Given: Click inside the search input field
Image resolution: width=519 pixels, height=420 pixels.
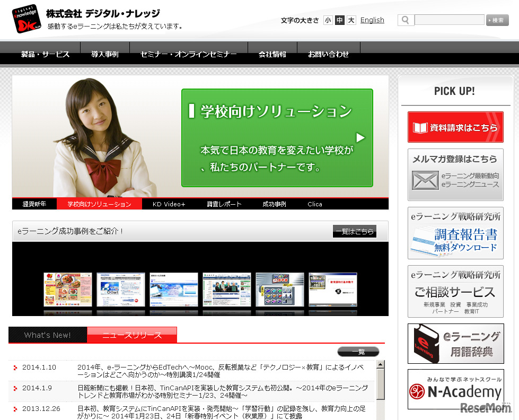Looking at the screenshot, I should (x=449, y=20).
